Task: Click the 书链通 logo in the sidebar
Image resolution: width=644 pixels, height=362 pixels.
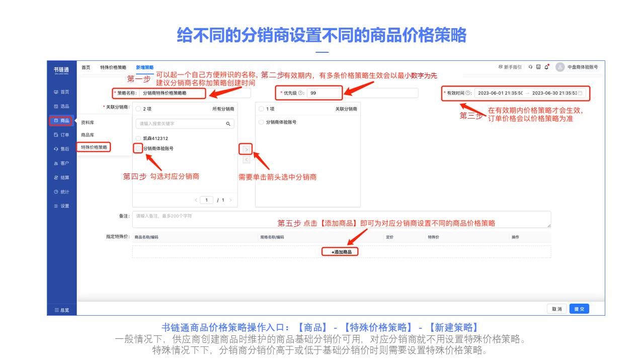Action: coord(61,69)
